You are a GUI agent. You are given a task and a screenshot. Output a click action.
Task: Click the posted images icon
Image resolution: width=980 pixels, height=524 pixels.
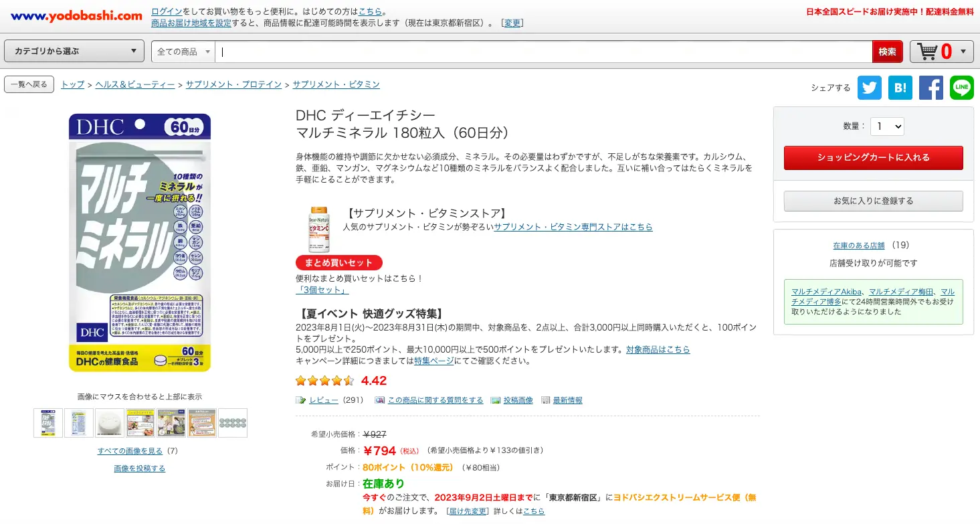tap(496, 400)
